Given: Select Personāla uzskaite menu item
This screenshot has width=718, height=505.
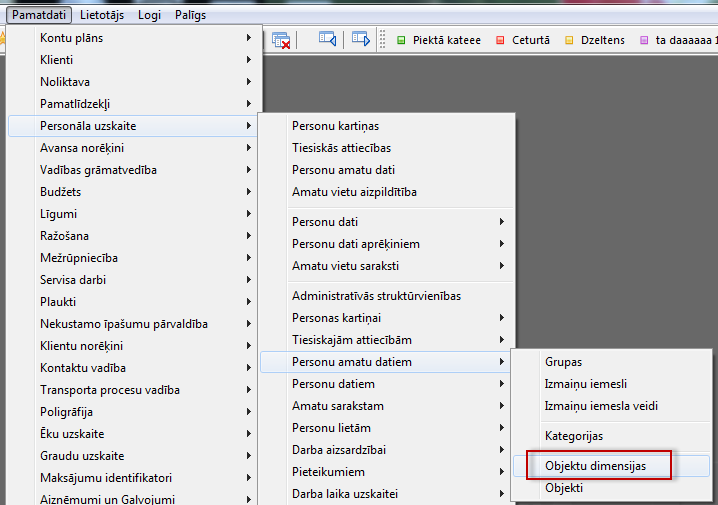Looking at the screenshot, I should pyautogui.click(x=133, y=126).
